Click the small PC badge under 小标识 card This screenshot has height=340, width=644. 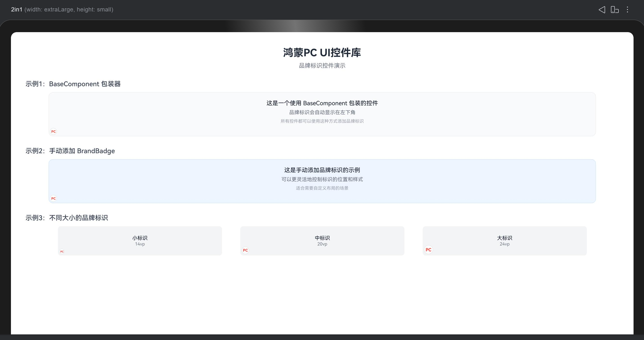(x=62, y=251)
